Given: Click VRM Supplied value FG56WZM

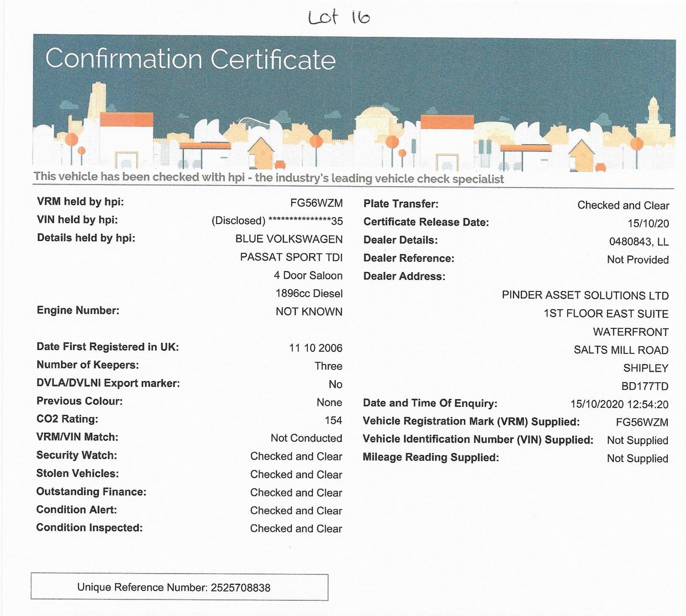Looking at the screenshot, I should pyautogui.click(x=642, y=422).
